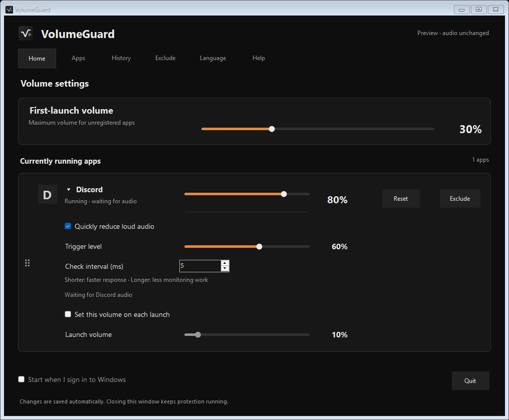
Task: Open the Language tab
Action: click(x=213, y=58)
